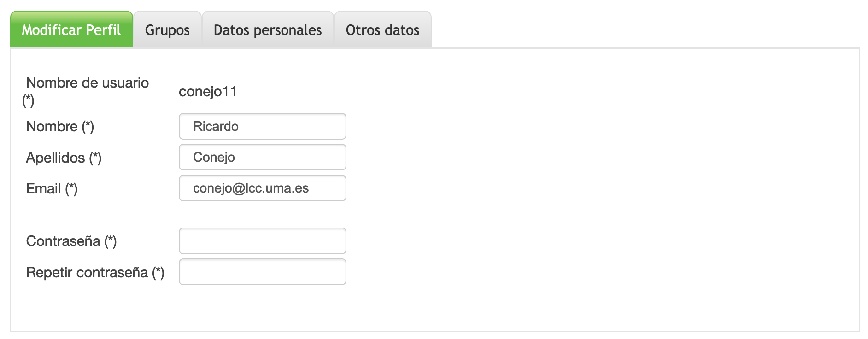
Task: Click the Modificar Perfil tab
Action: [x=71, y=30]
